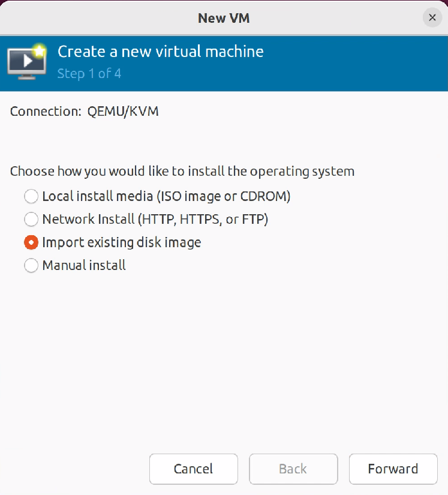Proceed with the Forward button

pos(393,469)
